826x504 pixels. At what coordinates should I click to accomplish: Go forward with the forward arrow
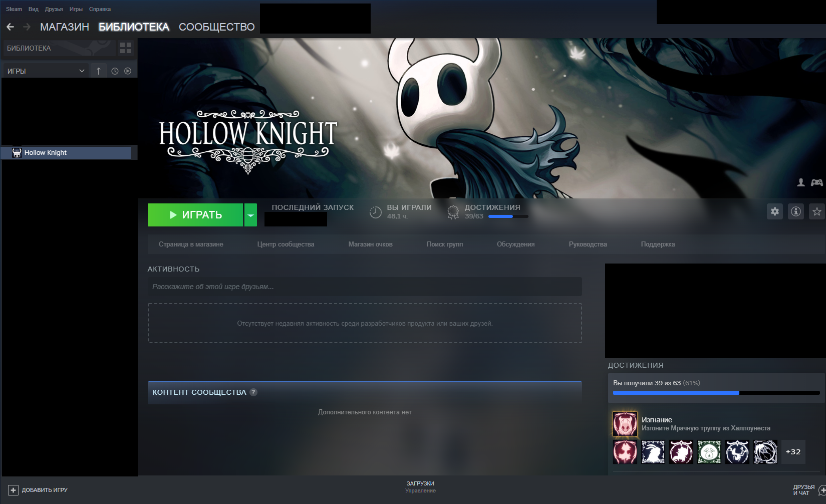click(x=27, y=27)
